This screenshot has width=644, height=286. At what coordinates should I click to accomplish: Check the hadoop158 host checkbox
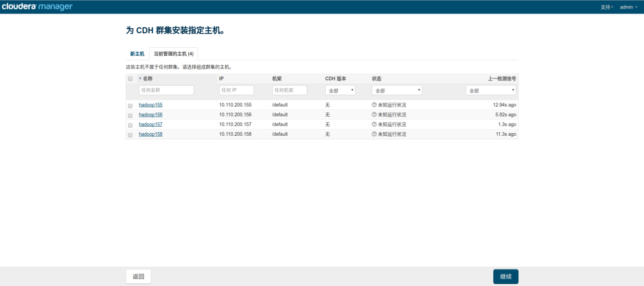(131, 135)
